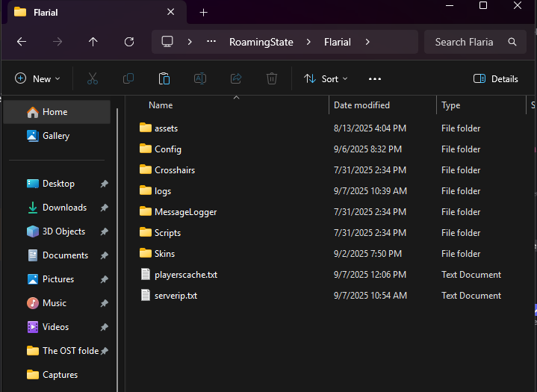Viewport: 537px width, 392px height.
Task: Click the Rename icon in toolbar
Action: (200, 78)
